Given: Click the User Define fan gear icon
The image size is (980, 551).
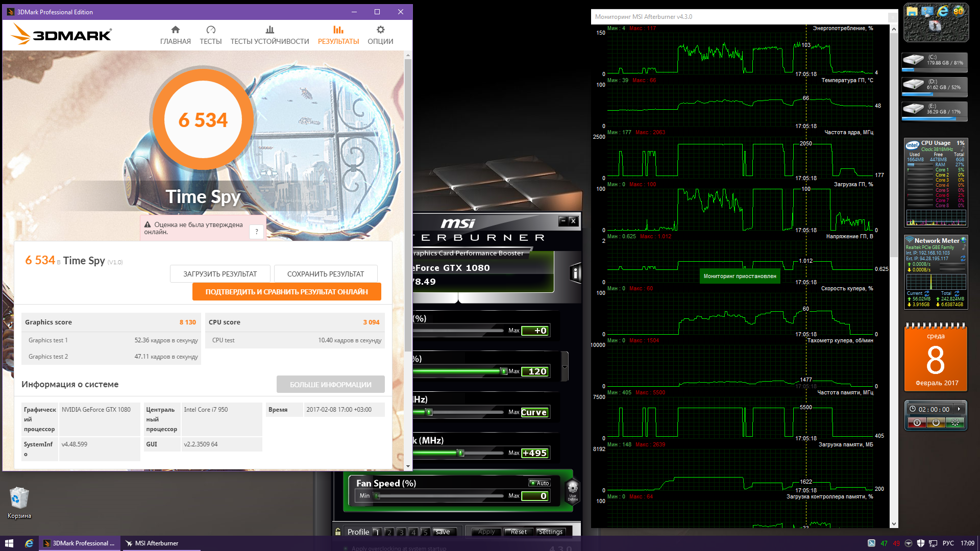Looking at the screenshot, I should pos(573,489).
